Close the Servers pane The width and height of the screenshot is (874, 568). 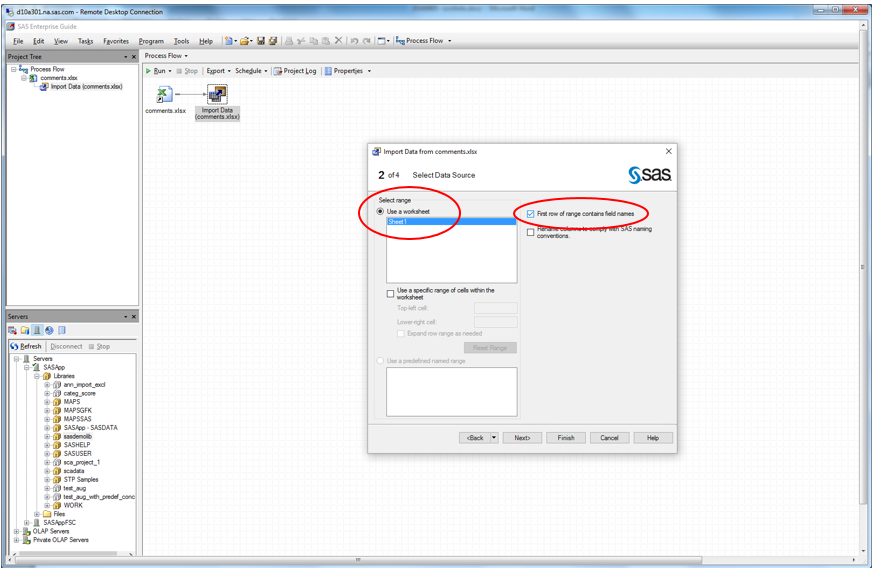pyautogui.click(x=134, y=317)
